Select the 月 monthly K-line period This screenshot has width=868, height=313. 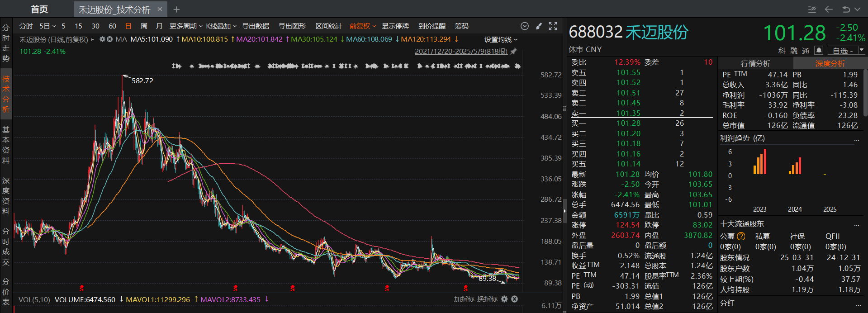pyautogui.click(x=159, y=26)
